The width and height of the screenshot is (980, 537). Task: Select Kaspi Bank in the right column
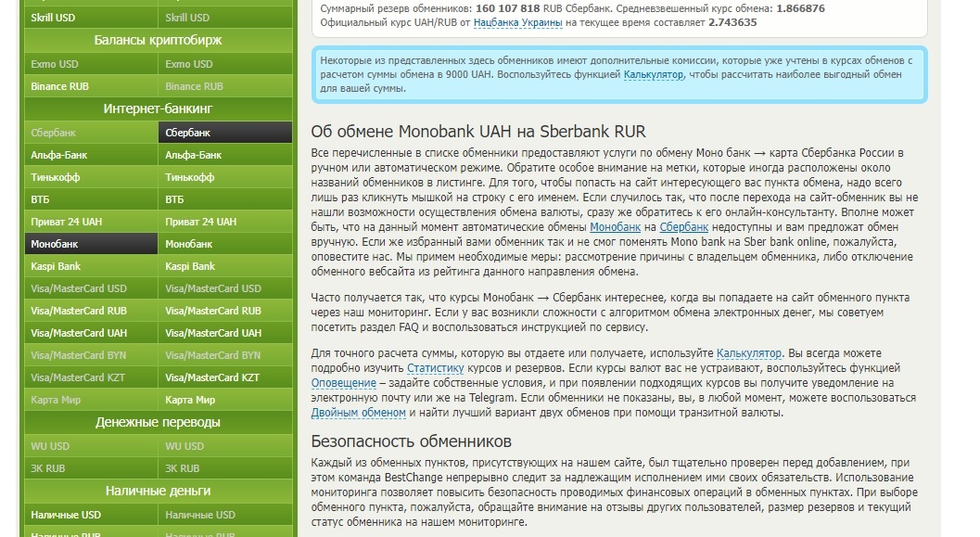[x=225, y=266]
